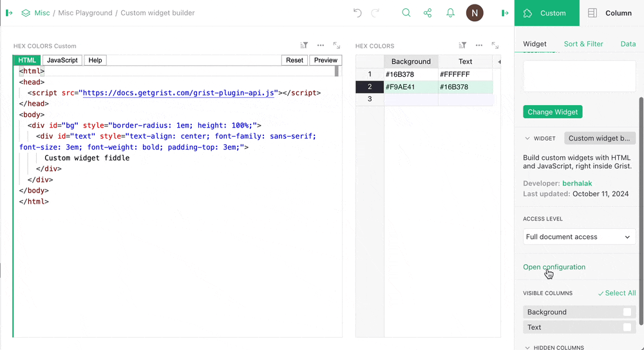This screenshot has width=644, height=350.
Task: Click the Preview button in editor
Action: click(x=325, y=60)
